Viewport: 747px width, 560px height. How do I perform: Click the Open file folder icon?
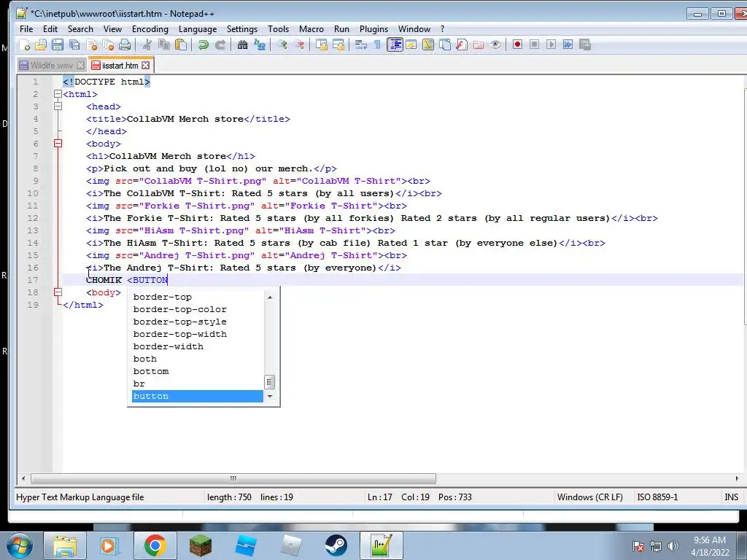point(41,44)
